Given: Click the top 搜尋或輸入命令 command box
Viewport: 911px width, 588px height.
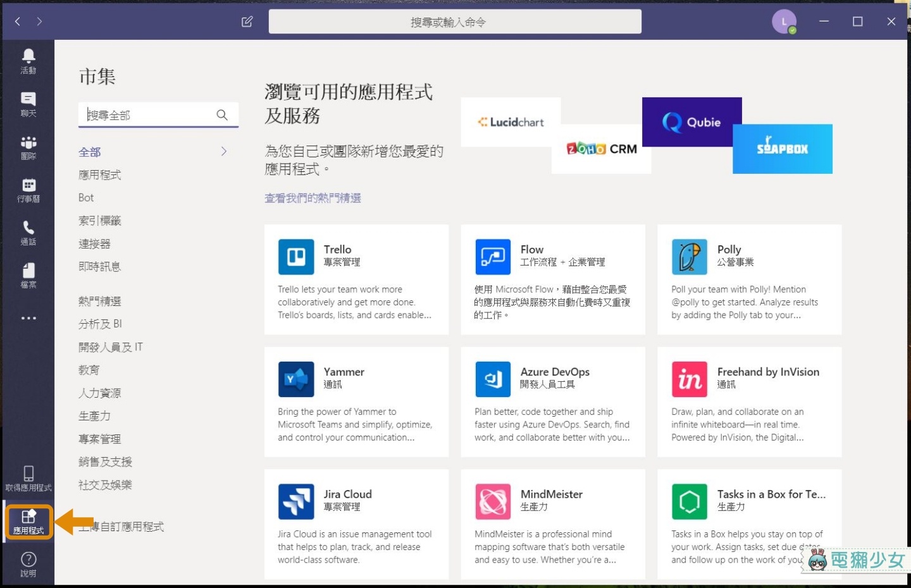Looking at the screenshot, I should pyautogui.click(x=455, y=21).
